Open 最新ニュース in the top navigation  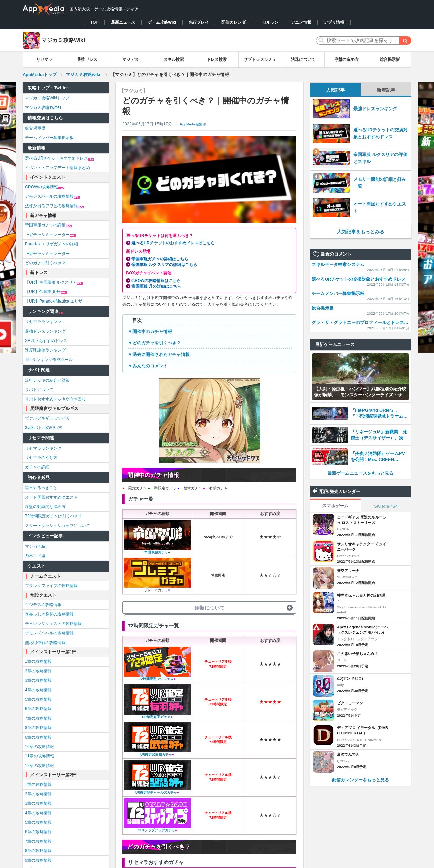tap(123, 22)
